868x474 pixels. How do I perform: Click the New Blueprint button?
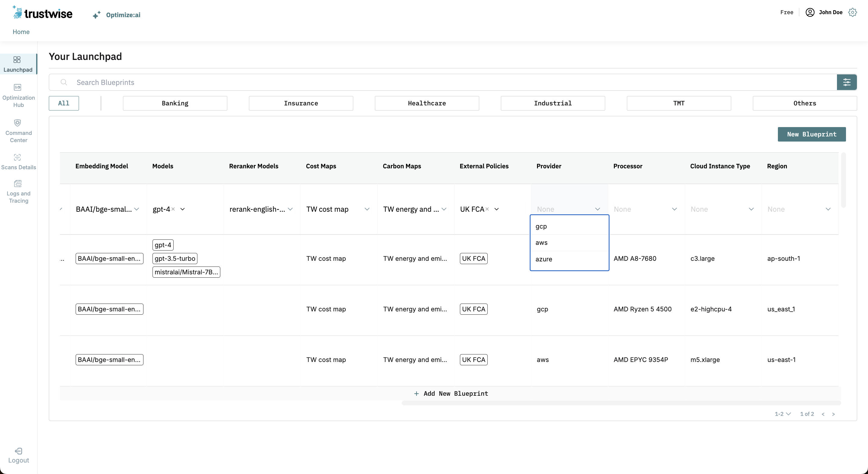[811, 134]
